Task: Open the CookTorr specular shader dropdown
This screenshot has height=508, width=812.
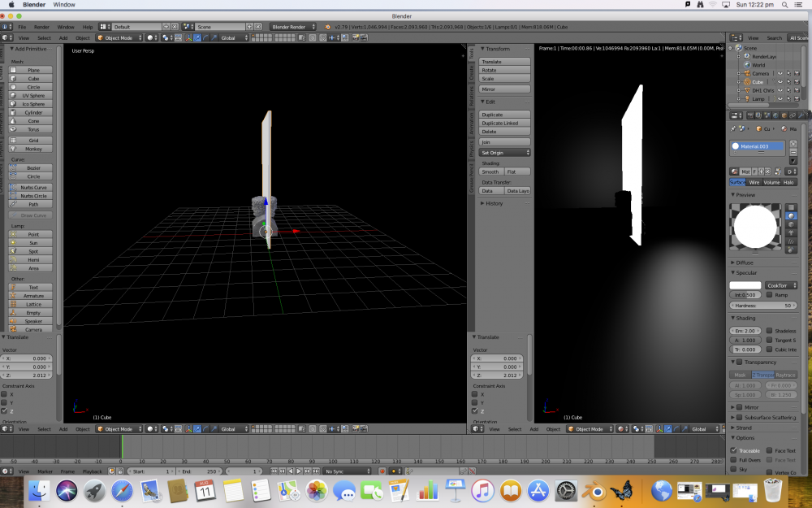Action: [782, 285]
